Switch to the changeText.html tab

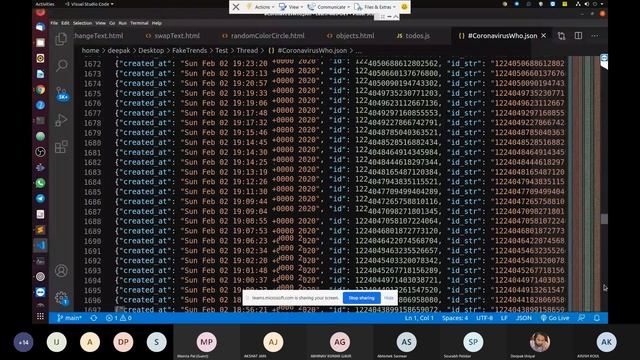pos(99,36)
